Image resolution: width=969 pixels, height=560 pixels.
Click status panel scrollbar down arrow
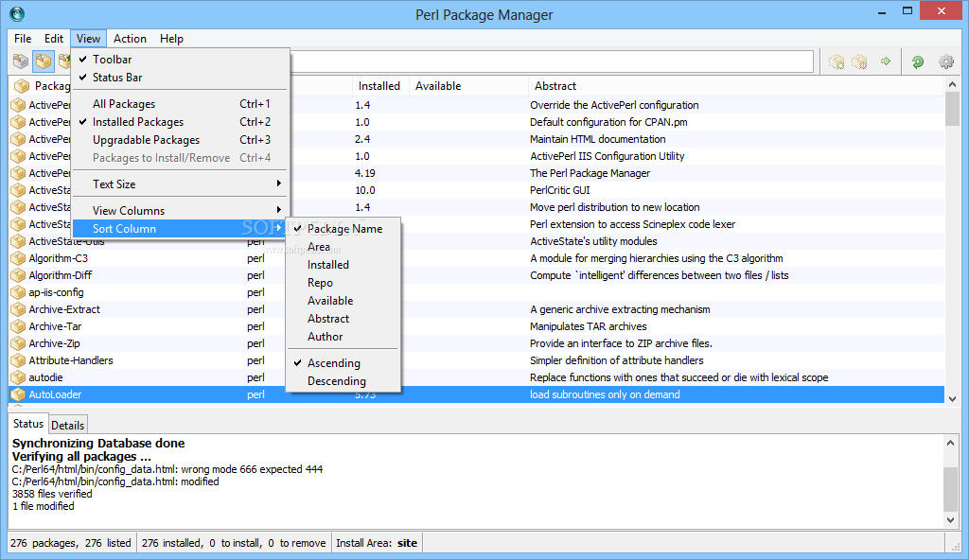(x=950, y=520)
